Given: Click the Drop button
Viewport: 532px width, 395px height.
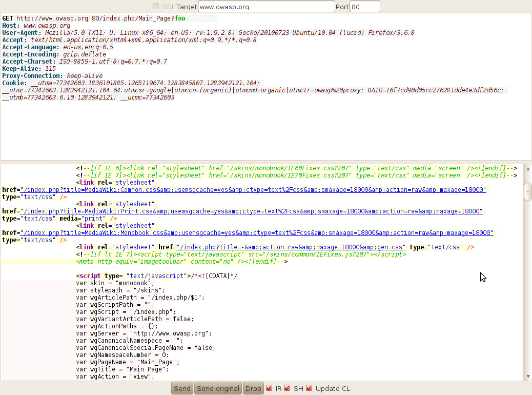Looking at the screenshot, I should [253, 388].
